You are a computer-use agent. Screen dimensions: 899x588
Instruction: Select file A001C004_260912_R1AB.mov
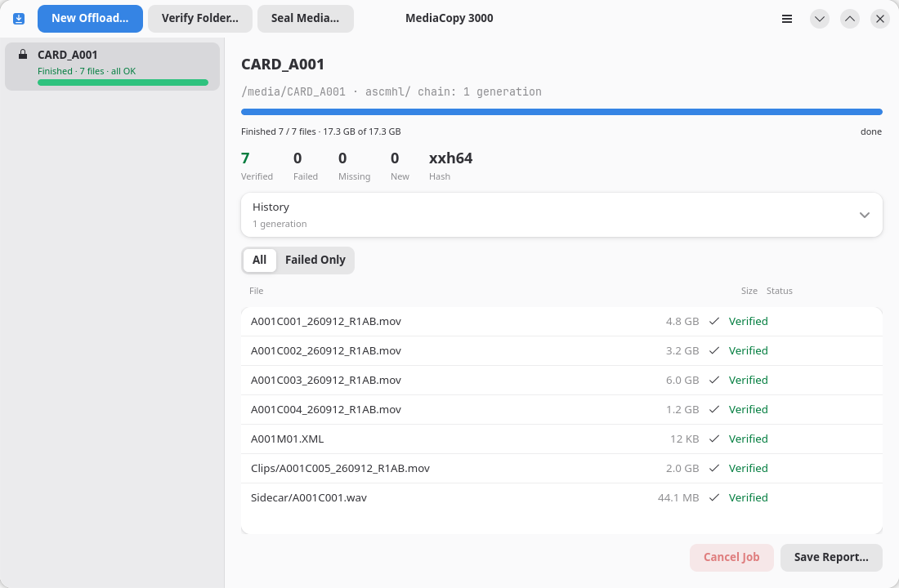tap(562, 410)
